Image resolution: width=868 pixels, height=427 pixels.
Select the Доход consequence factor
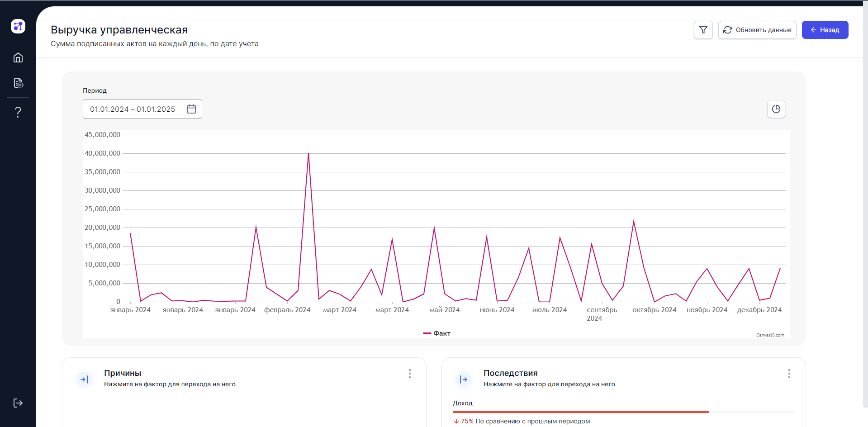click(x=463, y=403)
